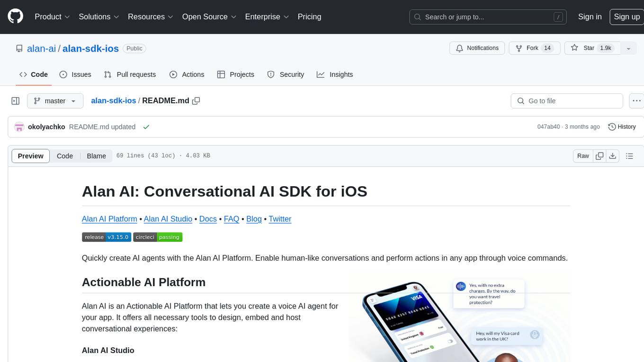Open okolyachko author link

click(46, 127)
